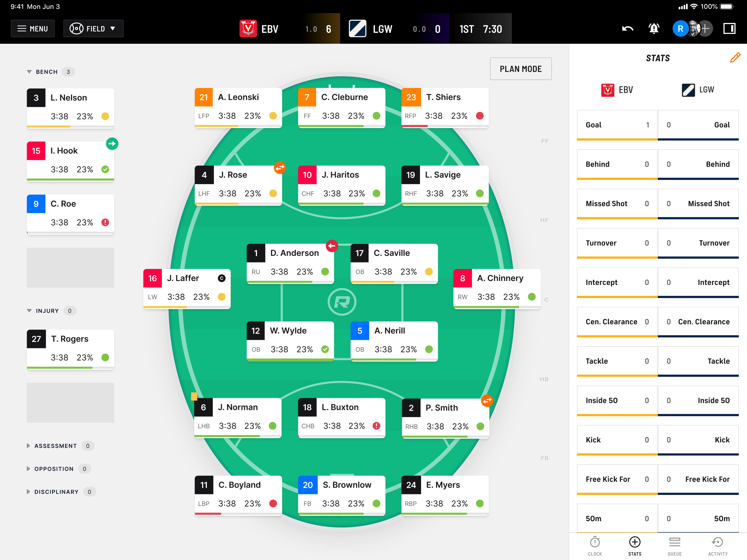This screenshot has width=747, height=560.
Task: Click the green arrow icon on I. Hook
Action: click(x=112, y=144)
